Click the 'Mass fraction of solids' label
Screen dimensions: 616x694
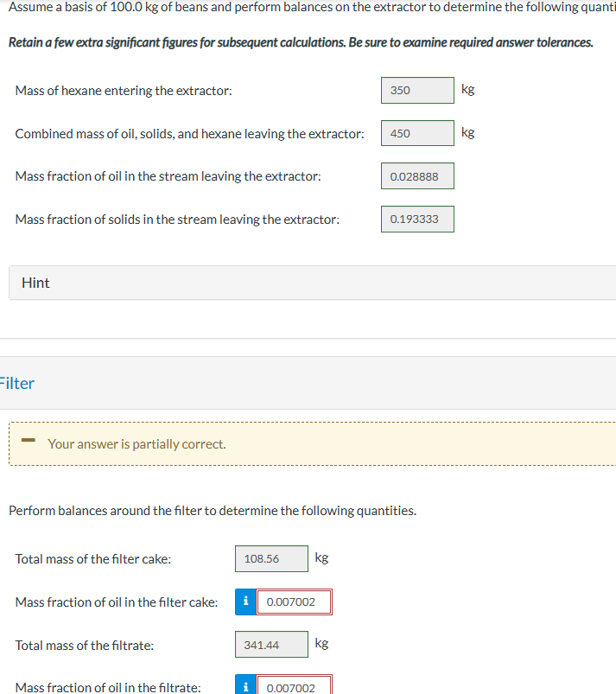(177, 220)
